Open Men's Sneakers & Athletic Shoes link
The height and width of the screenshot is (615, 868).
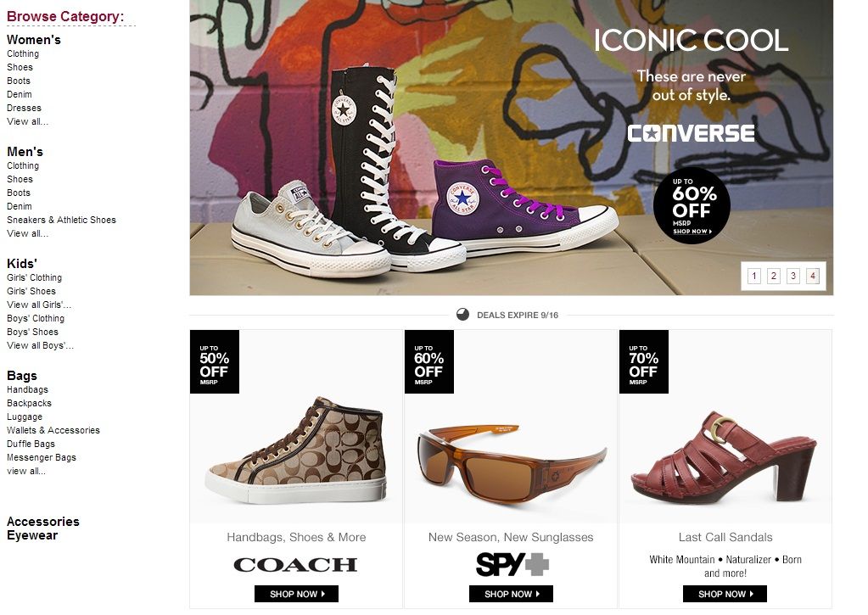(61, 220)
